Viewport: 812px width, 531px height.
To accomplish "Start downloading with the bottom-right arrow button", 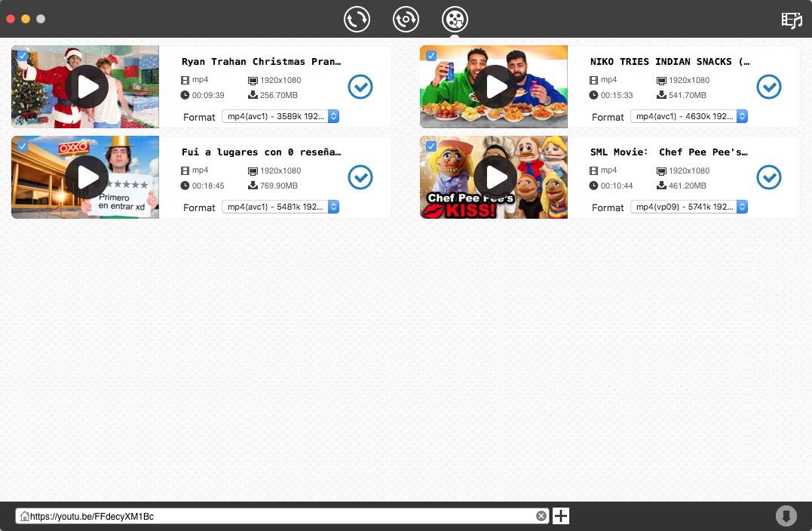I will point(786,516).
